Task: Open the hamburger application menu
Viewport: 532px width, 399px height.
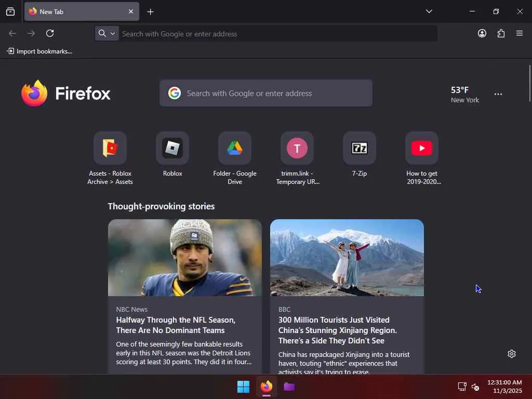Action: click(x=520, y=33)
